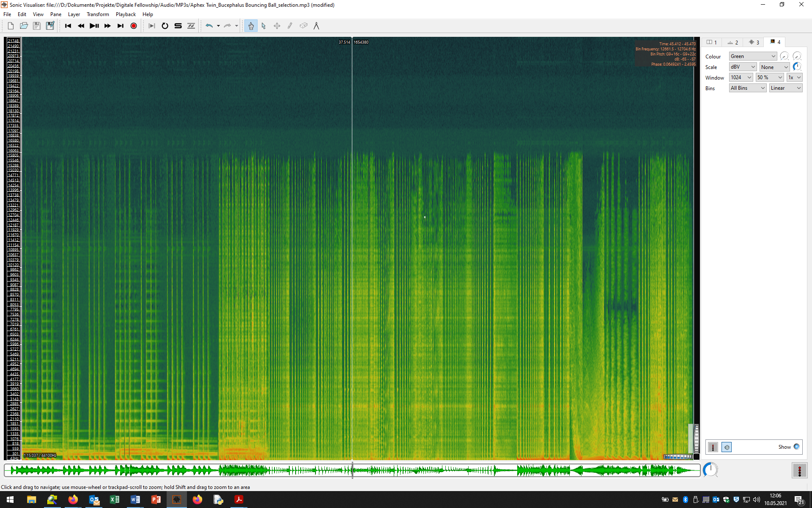Open the Colour dropdown showing Green
Screen dimensions: 812x508
[752, 56]
